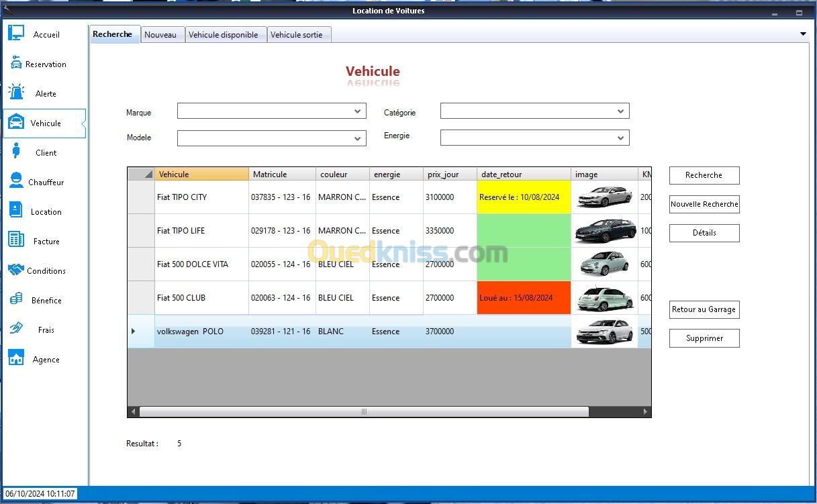Click the Facture calculator icon
The width and height of the screenshot is (817, 504).
point(16,240)
